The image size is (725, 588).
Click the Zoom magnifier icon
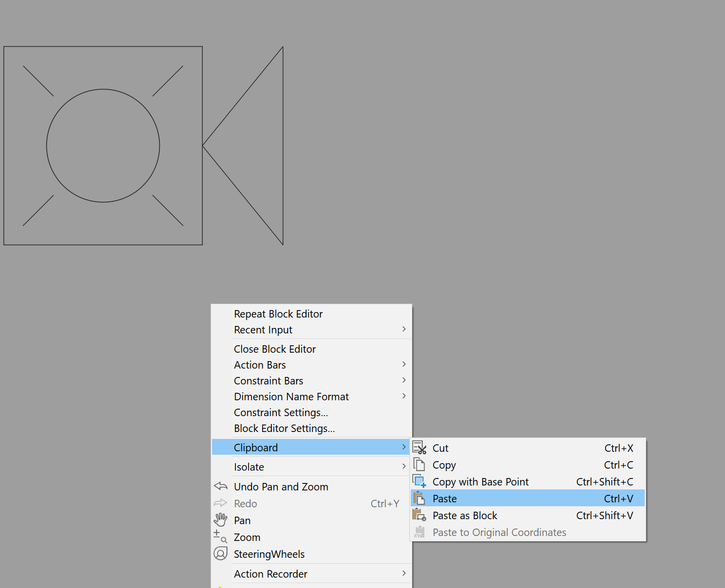pyautogui.click(x=221, y=537)
